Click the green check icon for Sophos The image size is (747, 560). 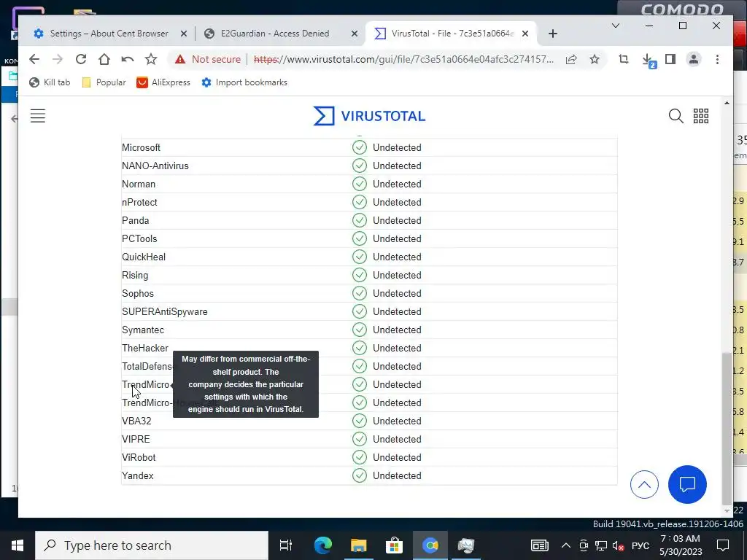[x=359, y=293]
